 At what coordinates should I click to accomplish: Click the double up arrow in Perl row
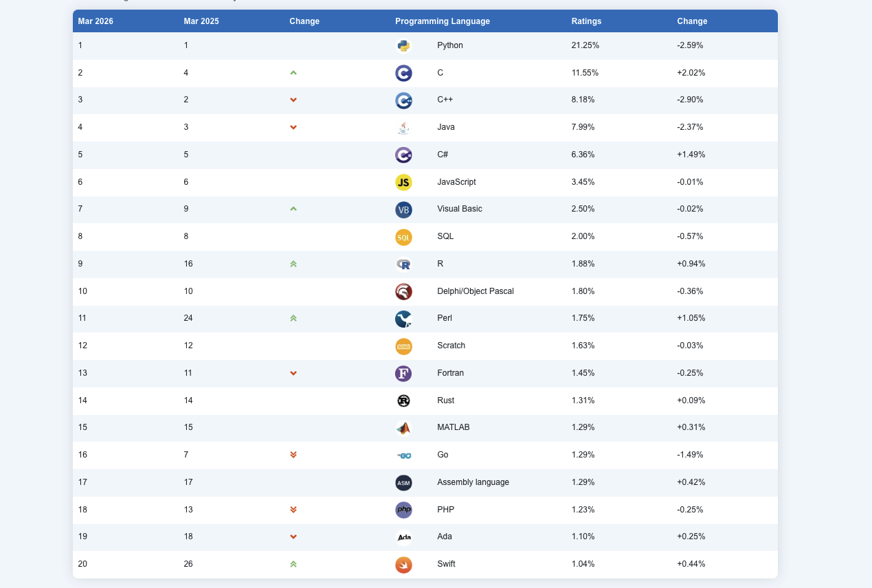293,319
